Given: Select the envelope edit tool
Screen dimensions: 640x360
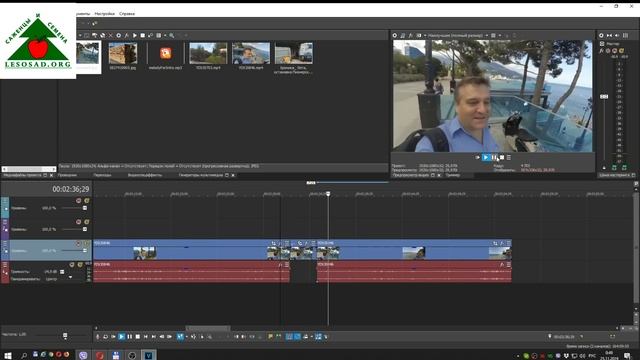Looking at the screenshot, I should point(193,337).
